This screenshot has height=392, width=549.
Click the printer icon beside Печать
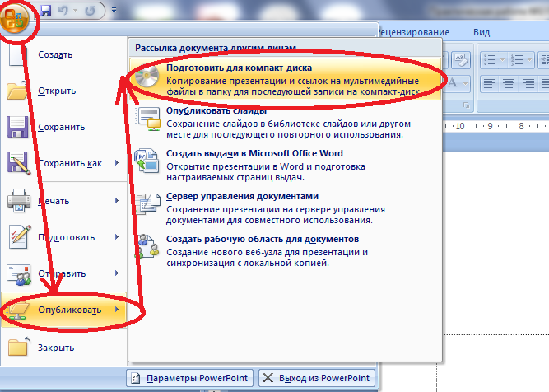point(19,200)
